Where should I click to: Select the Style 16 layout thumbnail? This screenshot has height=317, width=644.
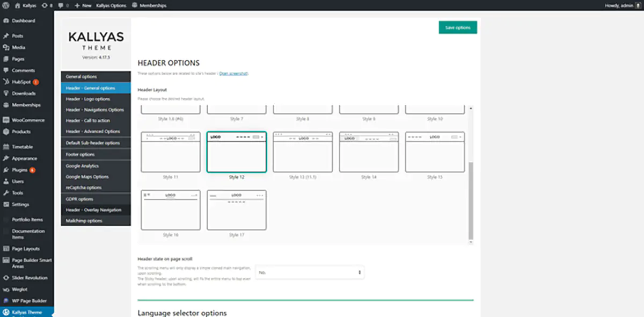pyautogui.click(x=170, y=210)
